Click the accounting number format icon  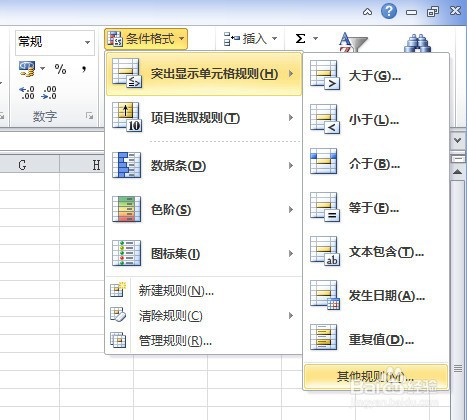pos(27,69)
